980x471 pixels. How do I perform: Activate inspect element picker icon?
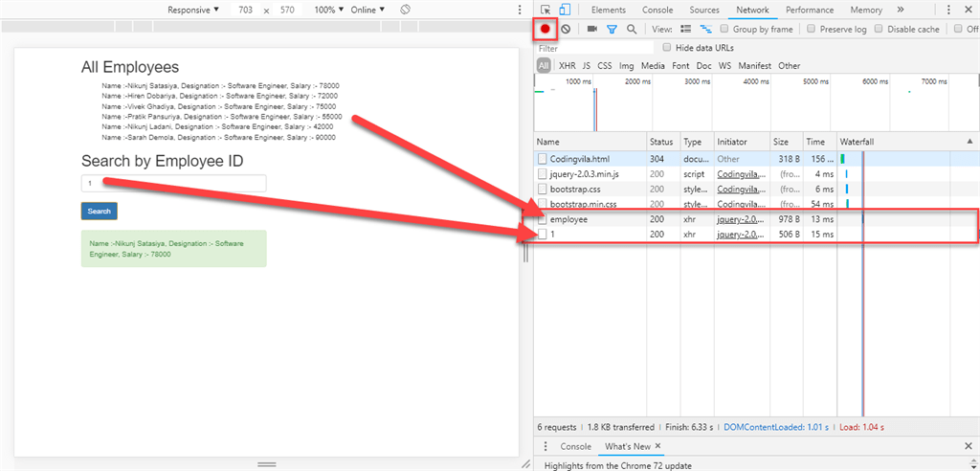546,10
